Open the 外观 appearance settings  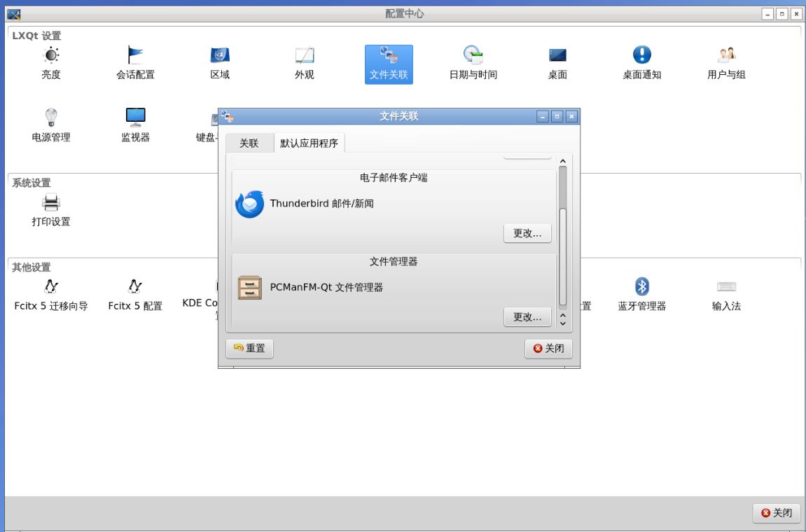(305, 64)
